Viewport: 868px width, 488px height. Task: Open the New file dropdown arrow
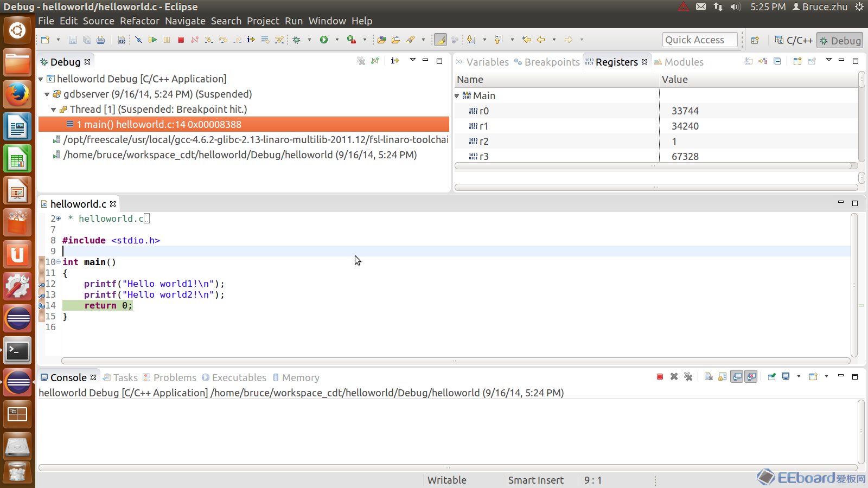click(x=58, y=40)
